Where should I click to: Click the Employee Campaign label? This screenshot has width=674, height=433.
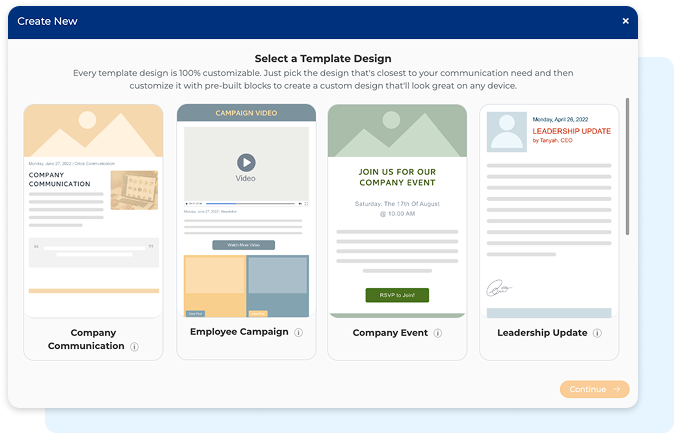239,332
